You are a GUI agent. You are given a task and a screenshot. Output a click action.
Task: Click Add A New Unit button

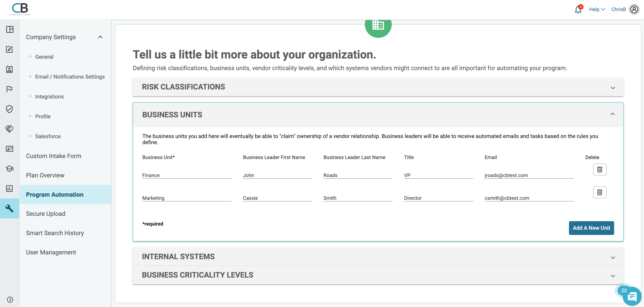point(592,228)
